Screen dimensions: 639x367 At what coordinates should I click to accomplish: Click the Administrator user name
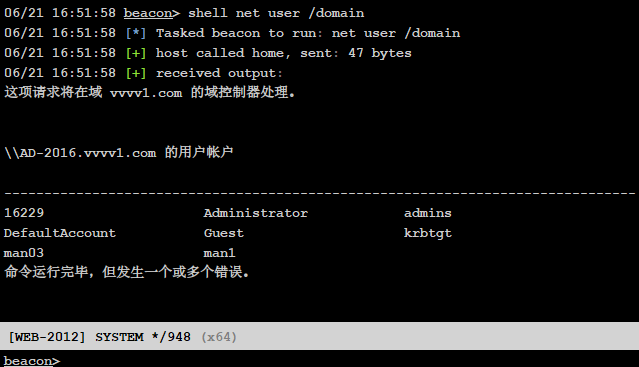256,213
